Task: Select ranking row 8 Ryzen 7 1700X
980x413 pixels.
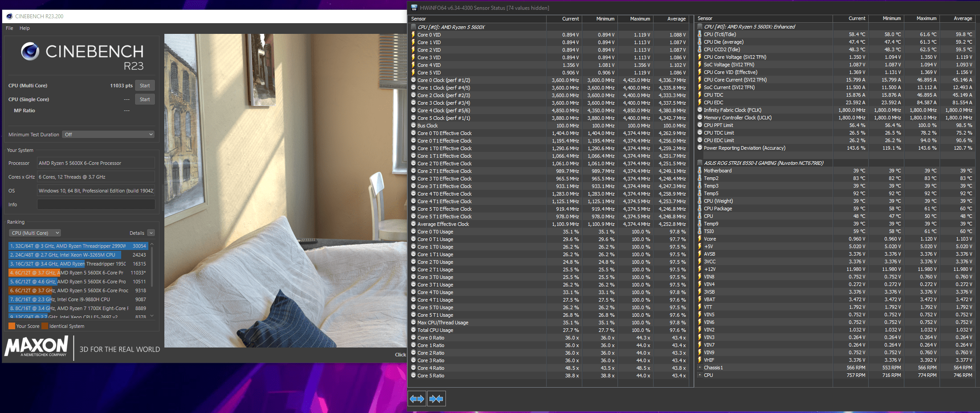Action: (x=78, y=308)
